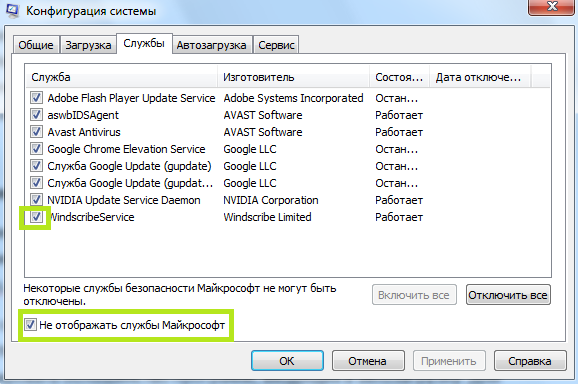Select the aswbIDSAgent service name

tap(83, 115)
